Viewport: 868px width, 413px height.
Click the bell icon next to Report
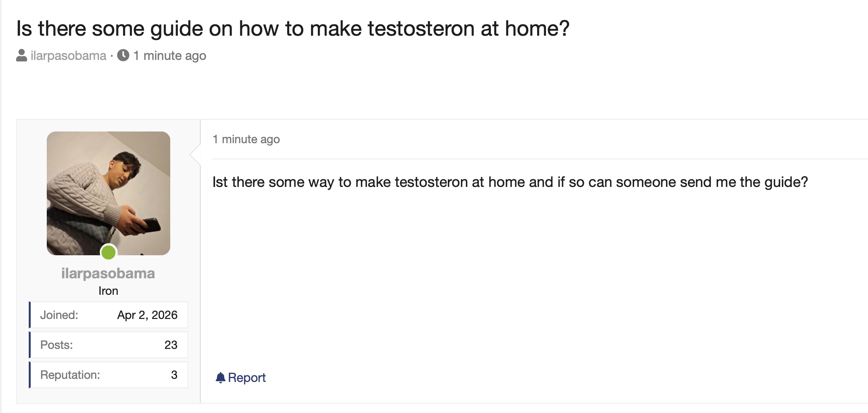point(220,378)
